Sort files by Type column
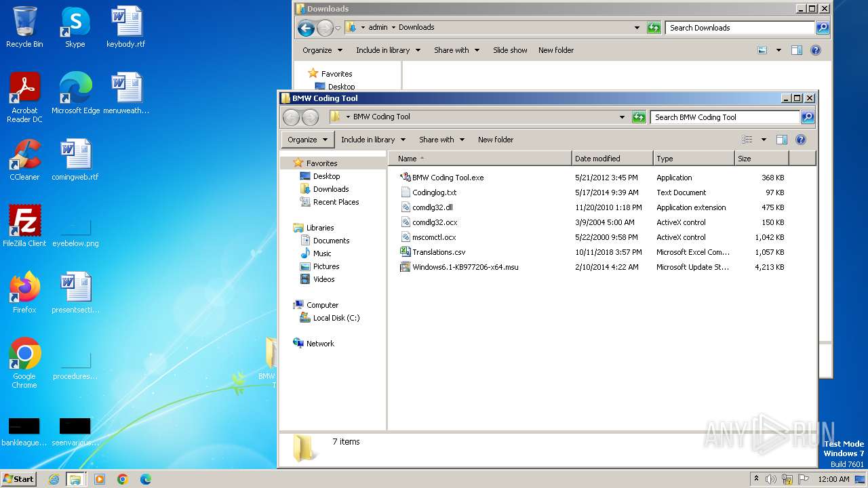Screen dimensions: 868x488 (694, 159)
